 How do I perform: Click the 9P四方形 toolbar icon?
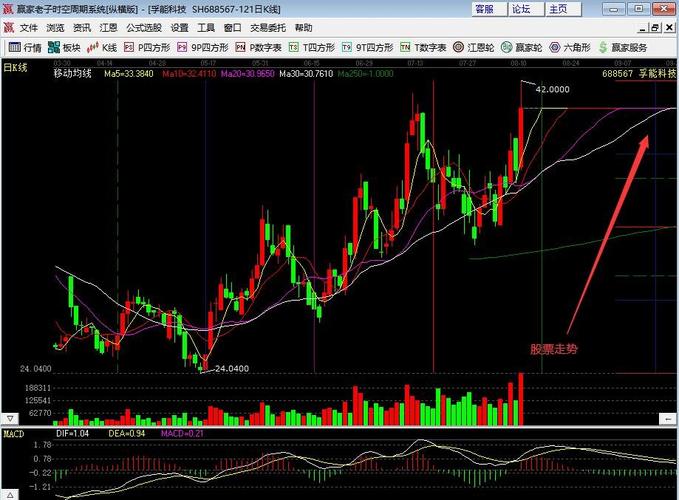click(203, 47)
